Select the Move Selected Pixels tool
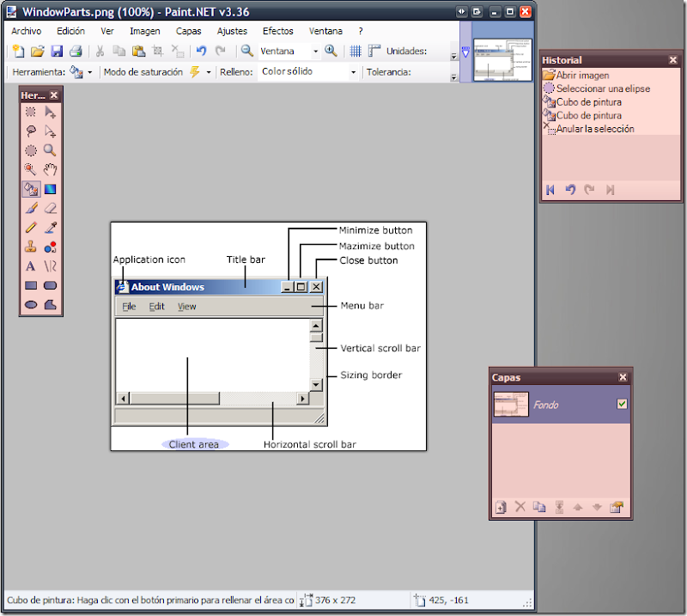687x616 pixels. point(50,113)
